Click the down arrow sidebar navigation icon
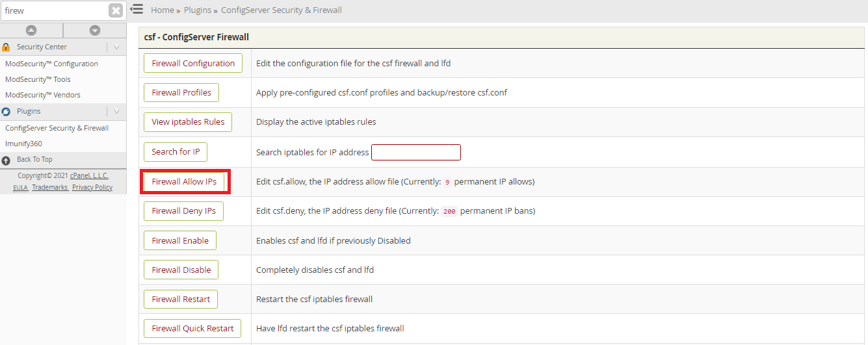The height and width of the screenshot is (345, 868). tap(95, 31)
